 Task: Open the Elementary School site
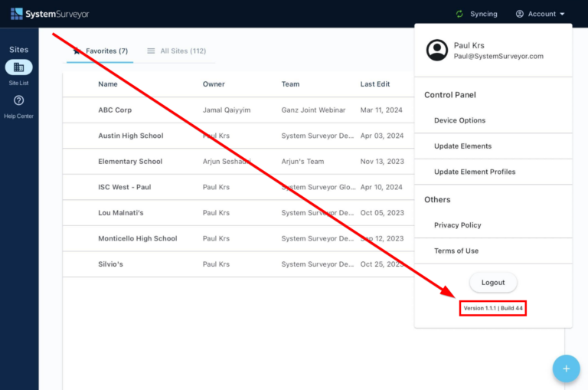(130, 162)
